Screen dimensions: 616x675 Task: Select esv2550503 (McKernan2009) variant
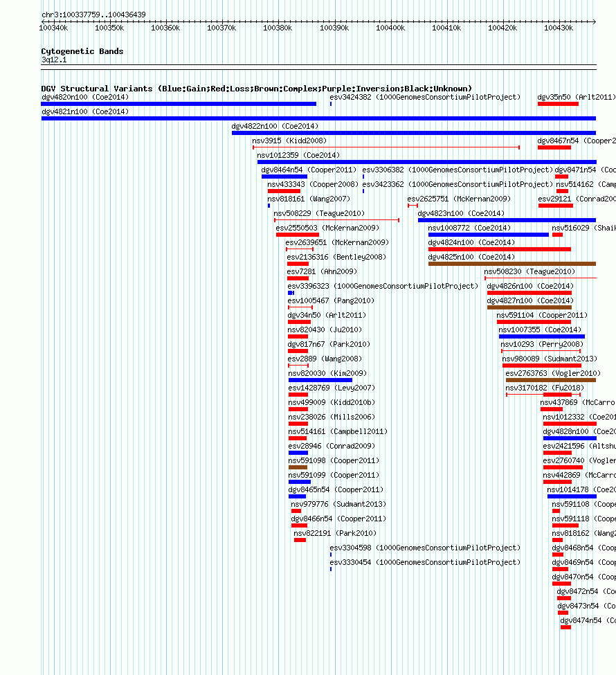point(327,228)
